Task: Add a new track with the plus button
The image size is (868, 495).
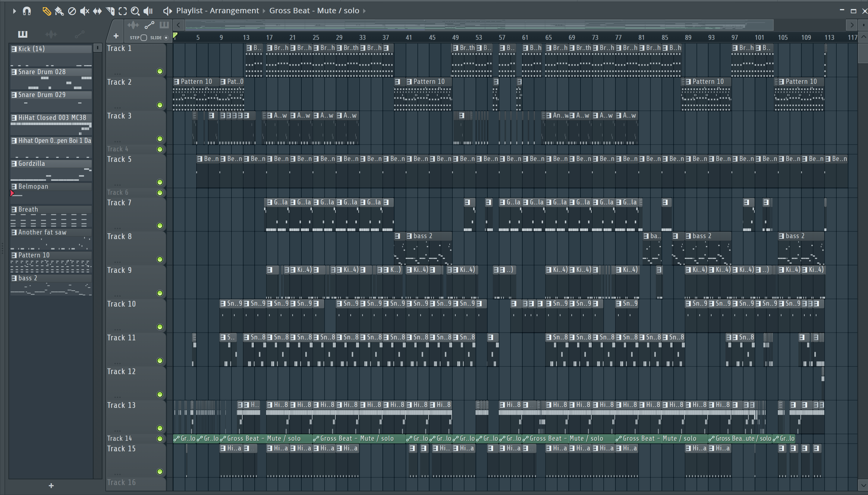Action: (116, 36)
